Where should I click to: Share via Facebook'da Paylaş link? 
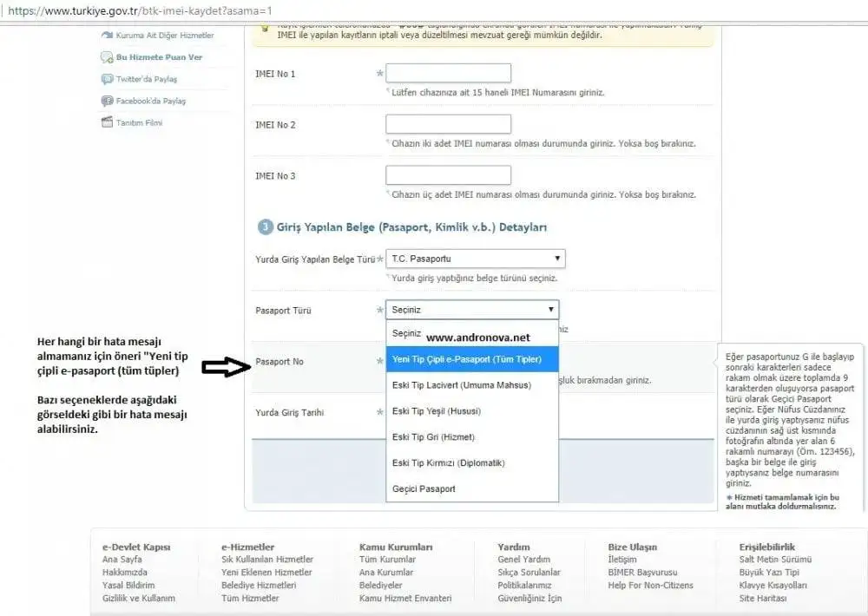point(151,101)
